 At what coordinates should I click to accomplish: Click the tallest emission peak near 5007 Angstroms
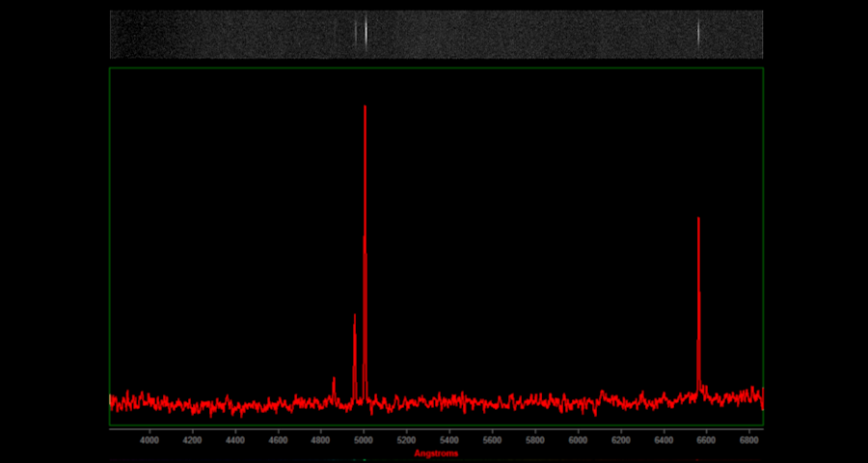coord(365,108)
